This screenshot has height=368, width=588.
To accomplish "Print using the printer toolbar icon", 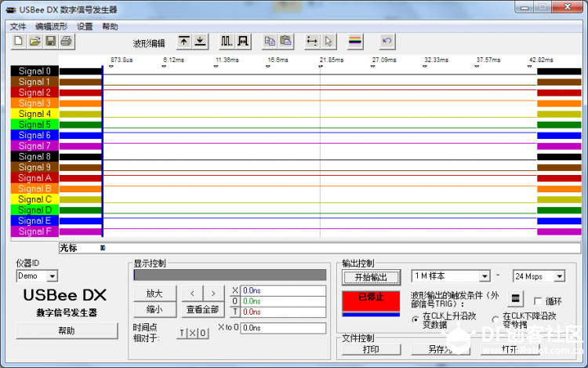I will tap(67, 41).
